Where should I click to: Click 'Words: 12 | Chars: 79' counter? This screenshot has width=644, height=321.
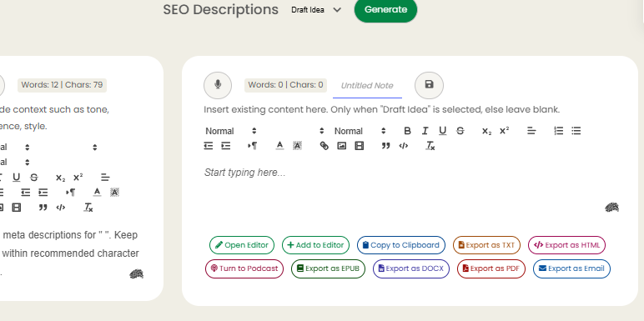(x=62, y=85)
